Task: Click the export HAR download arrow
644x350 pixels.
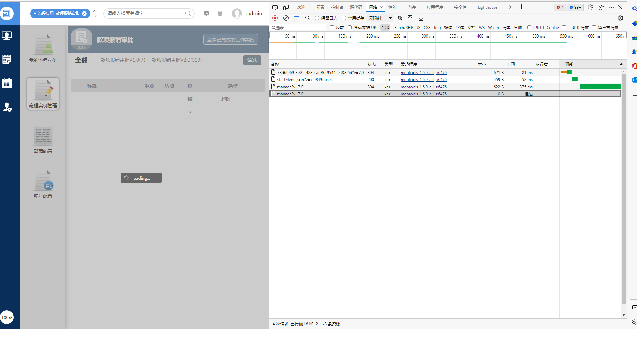Action: [421, 18]
